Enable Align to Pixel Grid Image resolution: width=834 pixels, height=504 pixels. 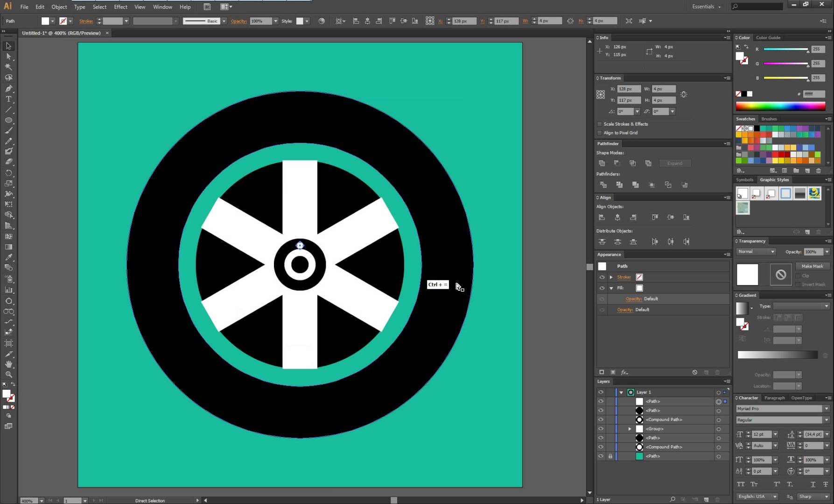(x=600, y=133)
